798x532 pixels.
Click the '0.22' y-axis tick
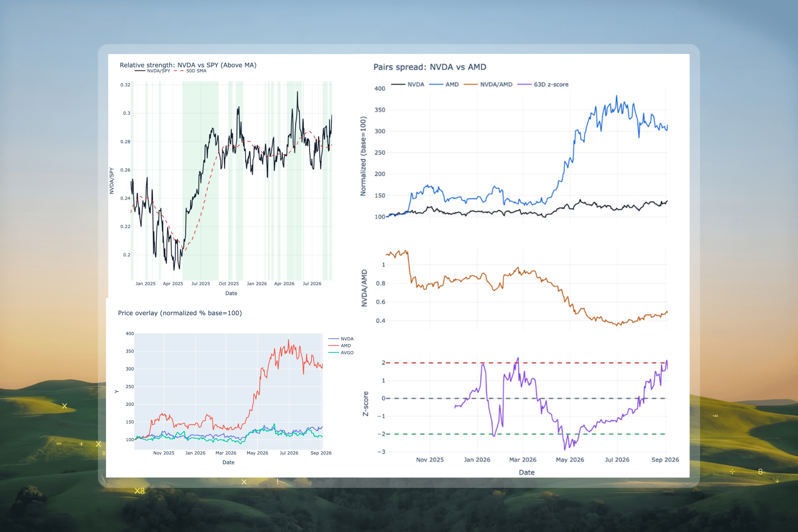[x=125, y=226]
